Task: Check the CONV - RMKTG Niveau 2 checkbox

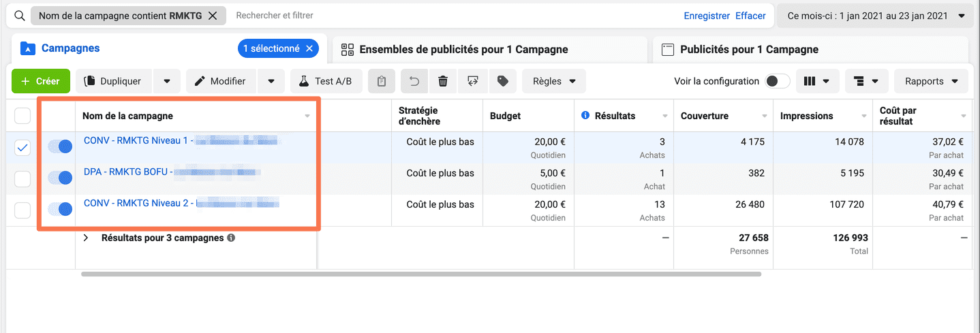Action: pyautogui.click(x=22, y=210)
